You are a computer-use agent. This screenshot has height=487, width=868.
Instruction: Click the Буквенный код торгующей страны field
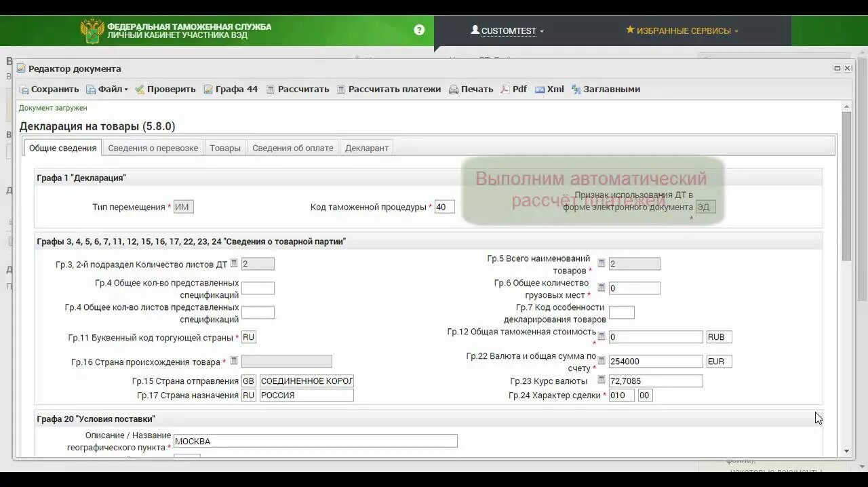248,337
